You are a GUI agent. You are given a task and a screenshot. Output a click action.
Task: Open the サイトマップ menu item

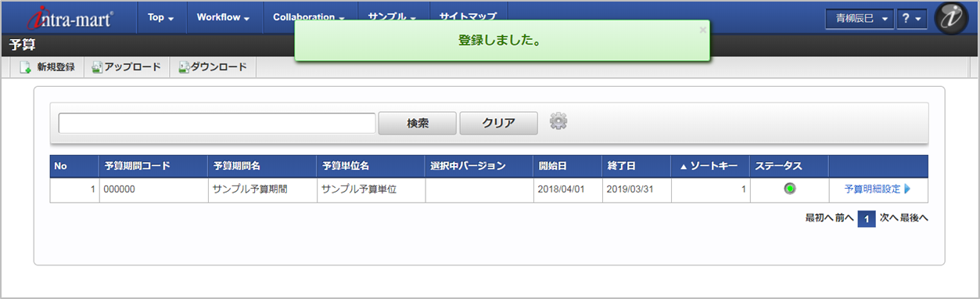pyautogui.click(x=468, y=17)
